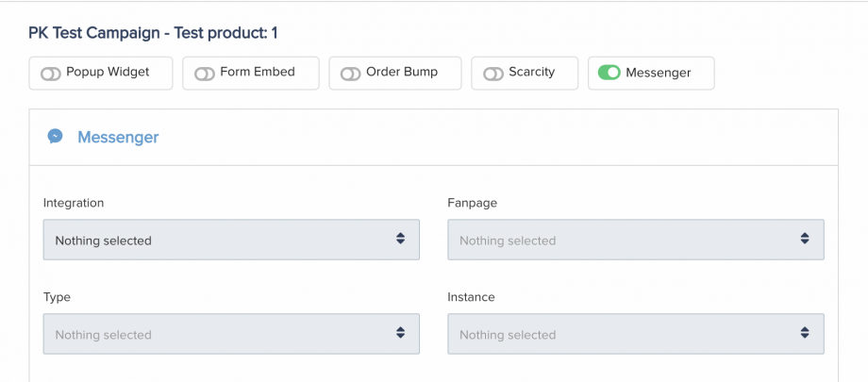Enable the Popup Widget toggle switch
This screenshot has width=868, height=382.
pos(50,74)
